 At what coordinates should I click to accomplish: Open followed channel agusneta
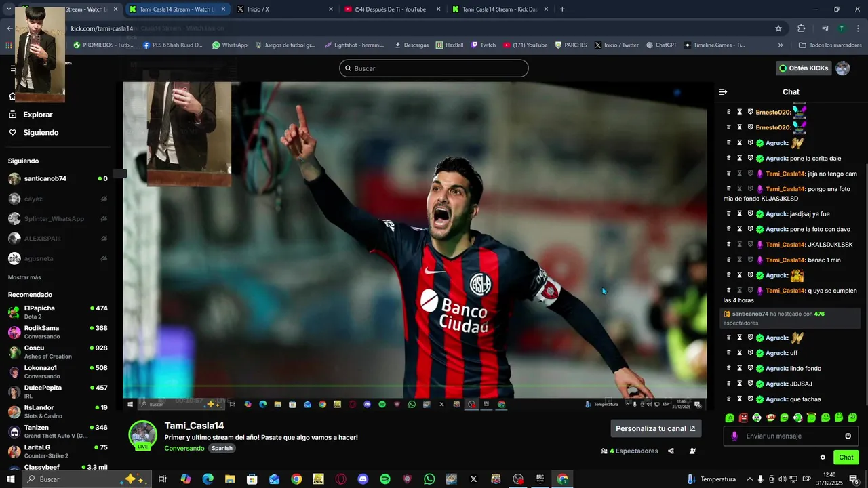pyautogui.click(x=58, y=258)
